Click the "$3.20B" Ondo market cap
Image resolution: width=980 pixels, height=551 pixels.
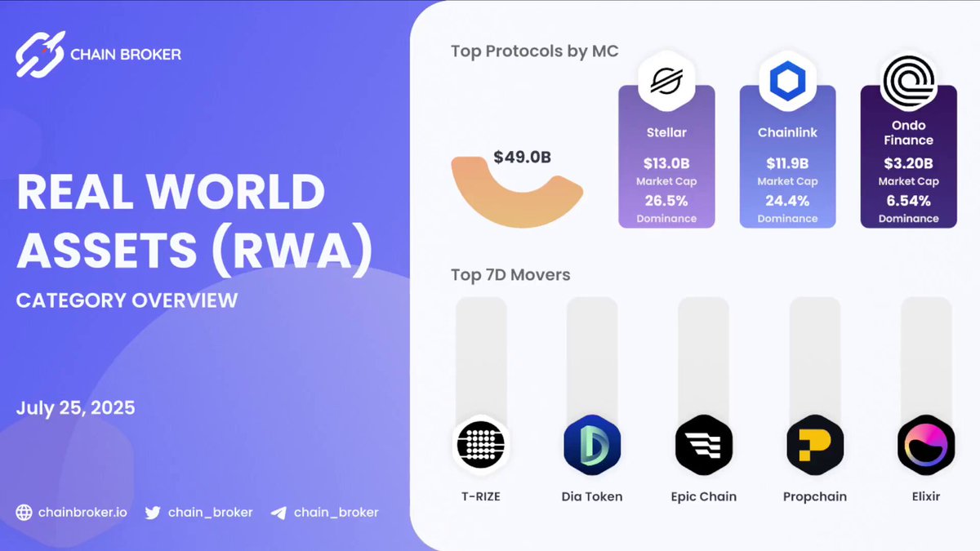(x=908, y=163)
